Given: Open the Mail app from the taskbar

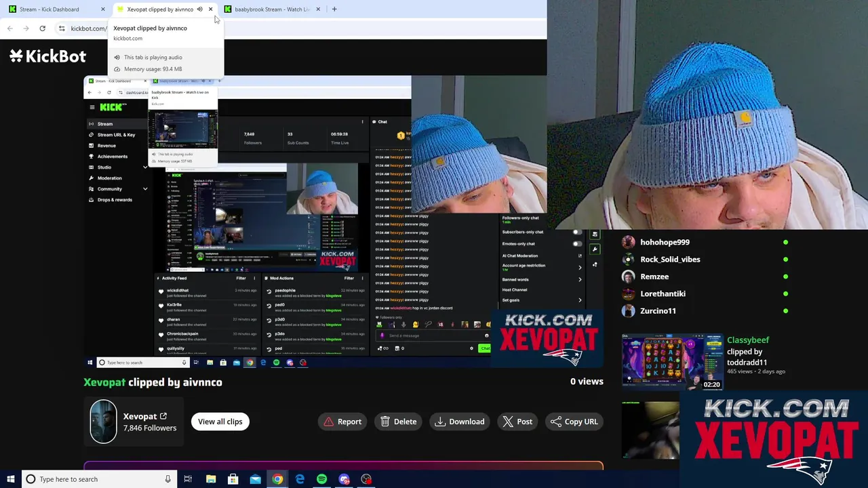Looking at the screenshot, I should pyautogui.click(x=255, y=479).
